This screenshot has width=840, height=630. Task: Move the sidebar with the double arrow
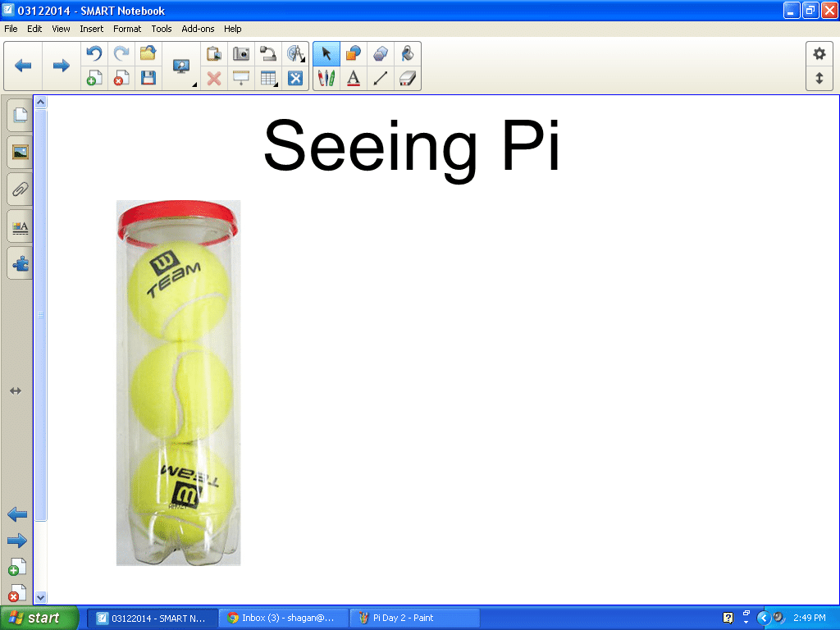coord(16,391)
